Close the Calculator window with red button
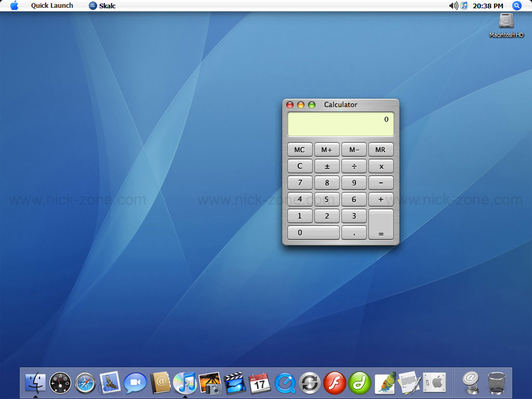The width and height of the screenshot is (532, 399). pyautogui.click(x=290, y=105)
